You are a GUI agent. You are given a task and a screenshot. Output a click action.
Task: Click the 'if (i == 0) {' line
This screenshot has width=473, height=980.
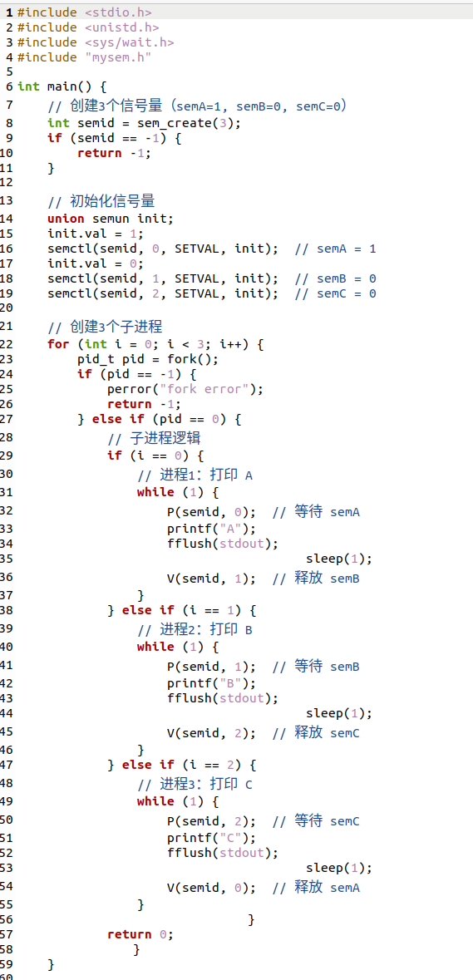coord(155,455)
